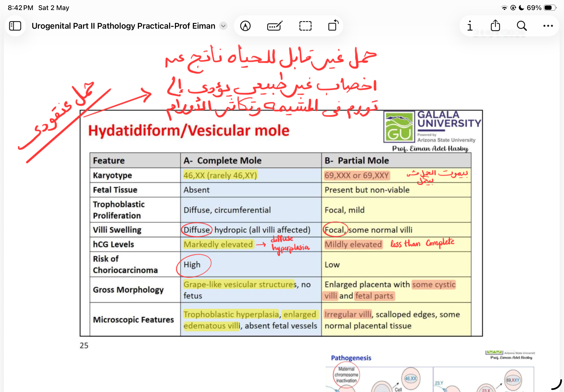Open the share sheet
Image resolution: width=564 pixels, height=392 pixels.
[x=495, y=25]
